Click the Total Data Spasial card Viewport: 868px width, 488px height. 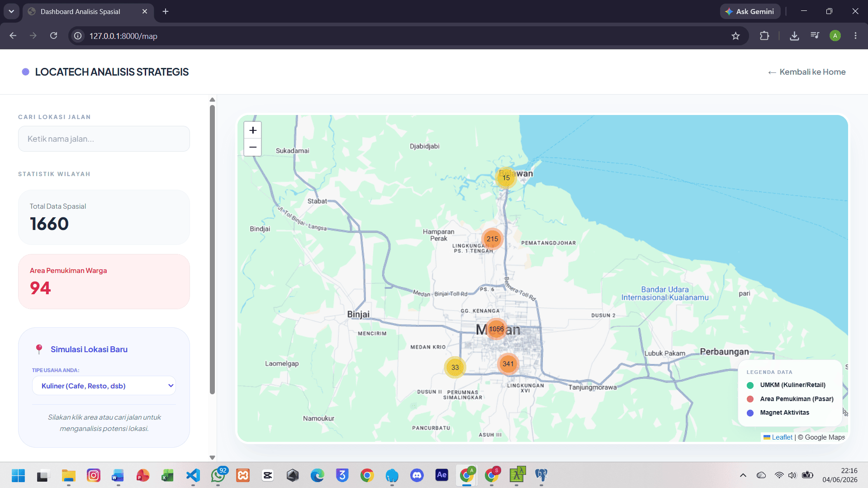coord(104,217)
